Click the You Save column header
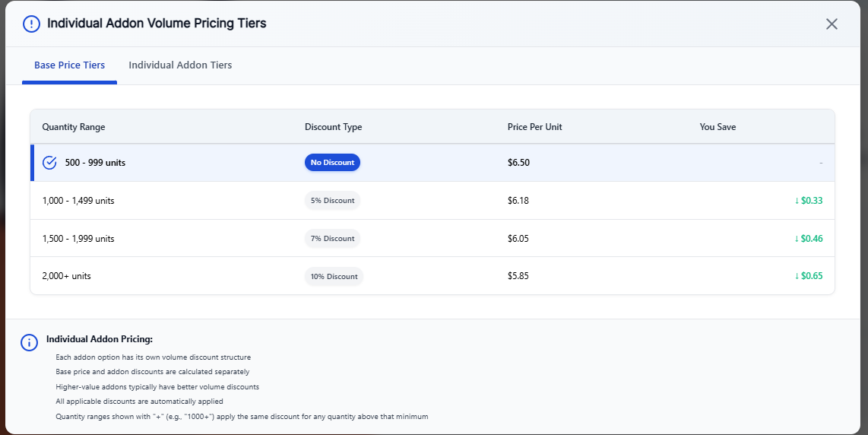The height and width of the screenshot is (435, 868). click(718, 127)
